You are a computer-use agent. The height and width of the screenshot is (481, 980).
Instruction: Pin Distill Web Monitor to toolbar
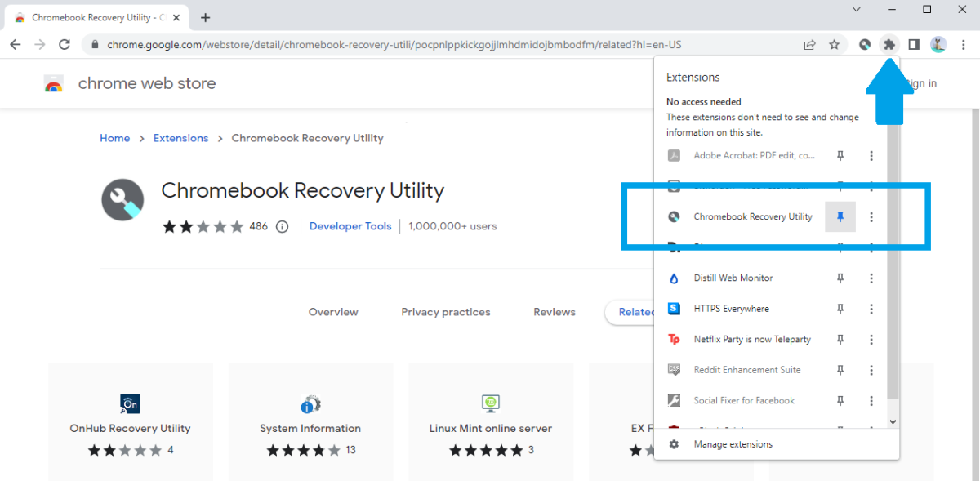click(x=840, y=278)
